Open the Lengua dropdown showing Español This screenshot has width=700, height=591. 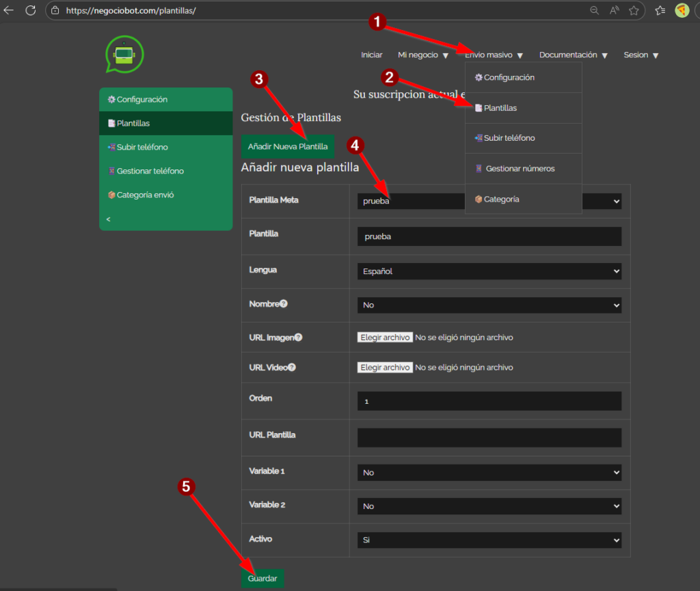tap(489, 271)
